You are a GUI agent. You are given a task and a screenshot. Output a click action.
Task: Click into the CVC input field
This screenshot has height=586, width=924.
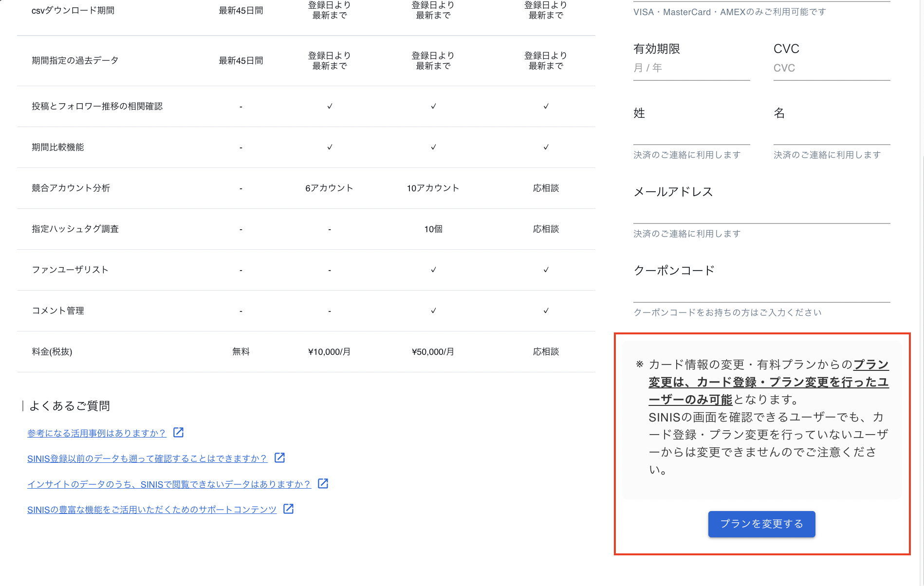(x=831, y=68)
